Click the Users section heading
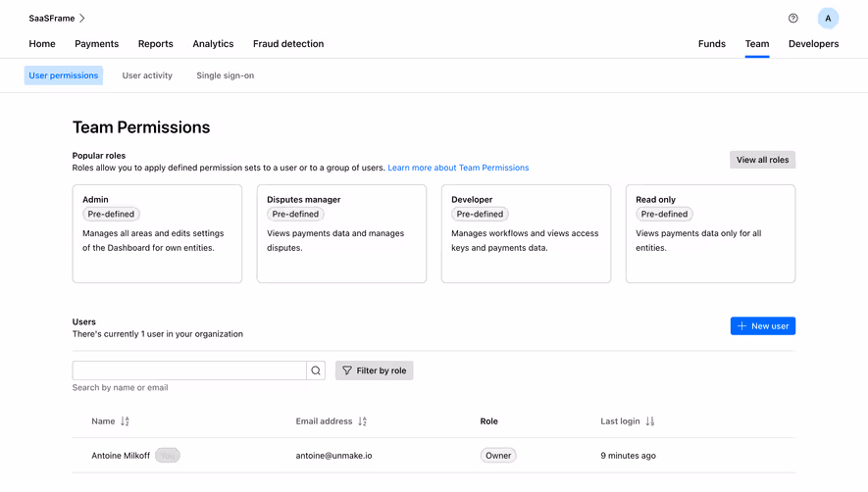This screenshot has height=492, width=868. coord(84,321)
